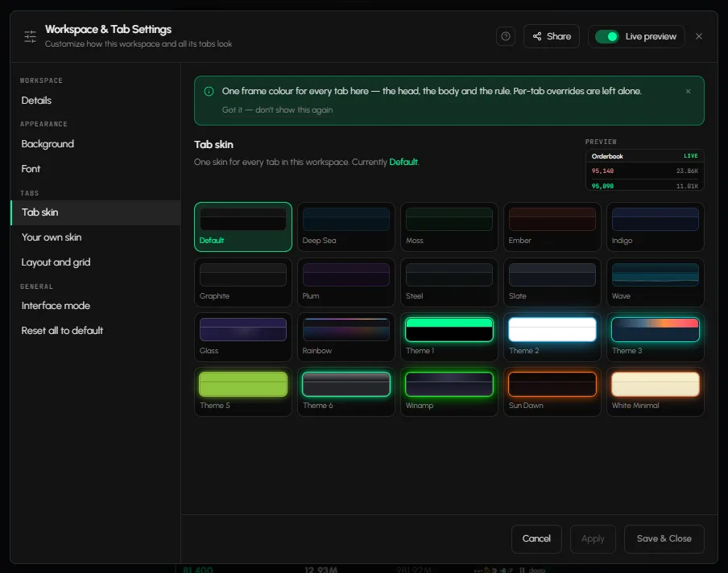Pick the Theme 1 skin
Viewport: 728px width, 573px height.
[449, 337]
